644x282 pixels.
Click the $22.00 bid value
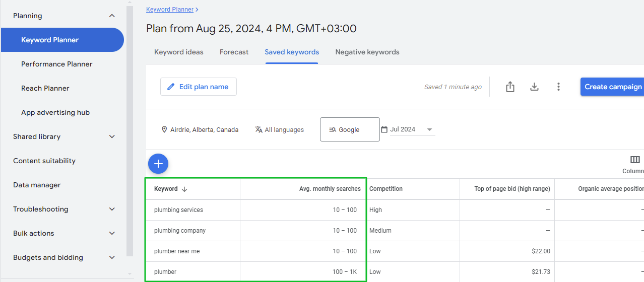[541, 251]
